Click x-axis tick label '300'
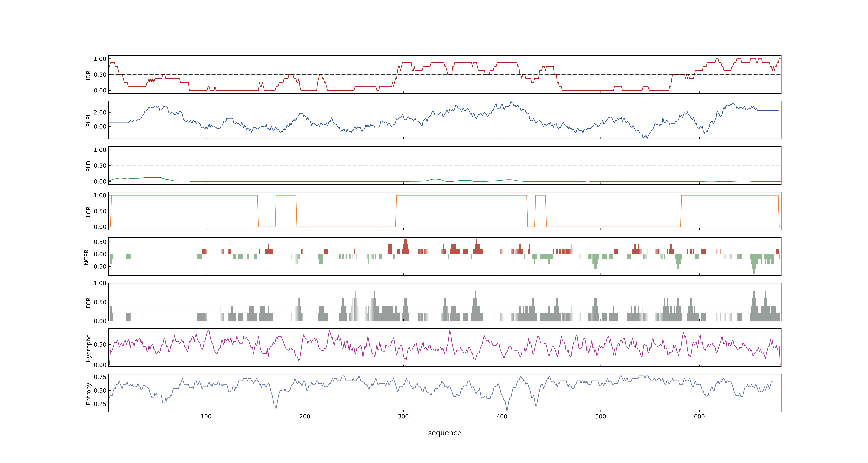868x463 pixels. [x=403, y=416]
